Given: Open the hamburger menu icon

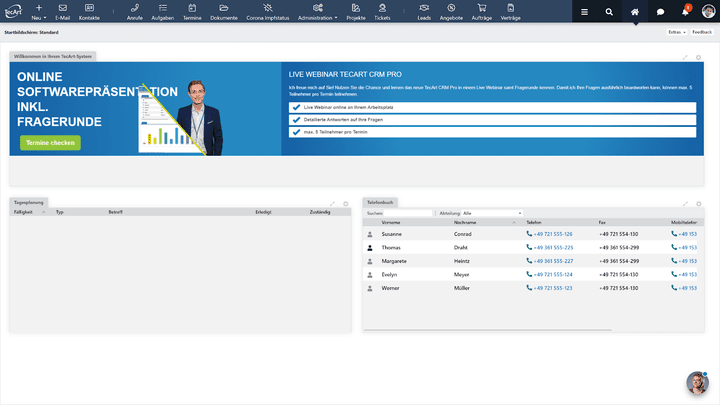Looking at the screenshot, I should 584,12.
